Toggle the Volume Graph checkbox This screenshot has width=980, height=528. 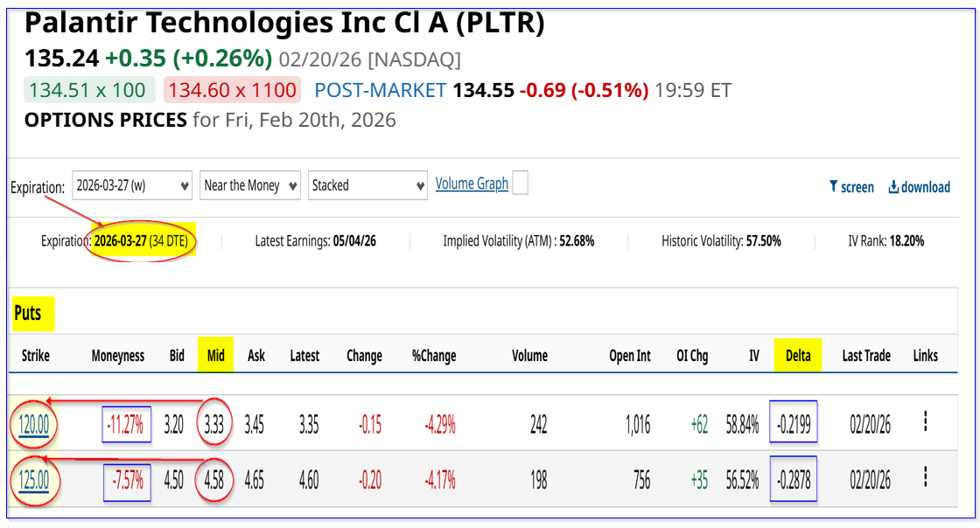click(520, 184)
